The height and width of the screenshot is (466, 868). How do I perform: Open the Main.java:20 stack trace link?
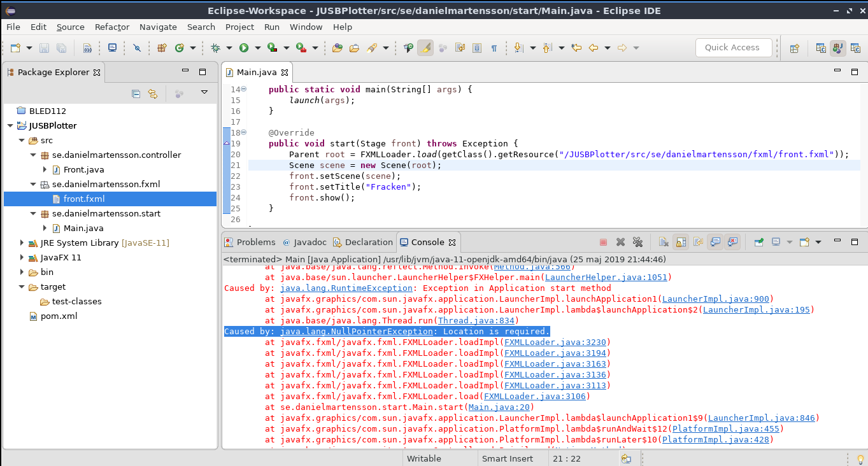[x=500, y=407]
